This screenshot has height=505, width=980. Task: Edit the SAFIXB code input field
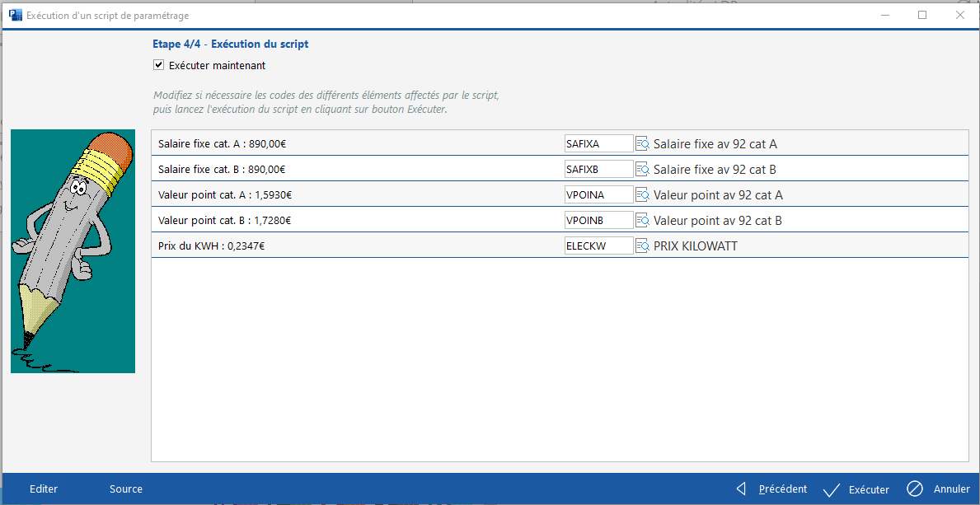click(x=598, y=170)
